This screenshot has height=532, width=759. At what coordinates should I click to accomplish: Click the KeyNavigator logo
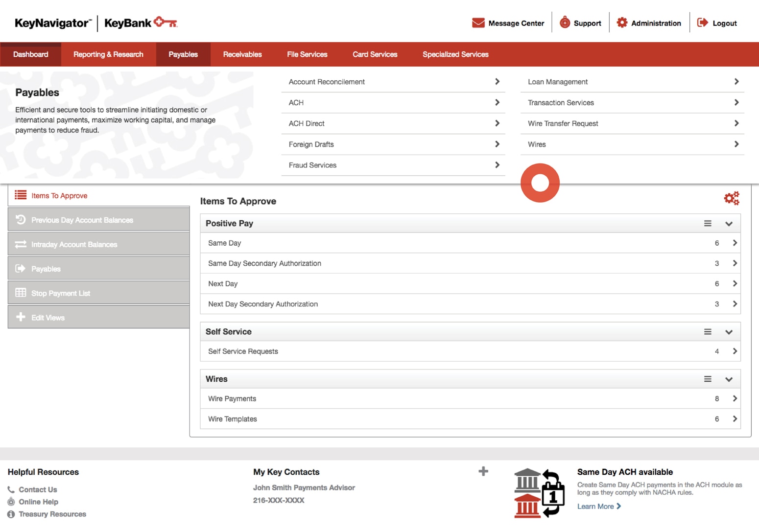(x=53, y=23)
